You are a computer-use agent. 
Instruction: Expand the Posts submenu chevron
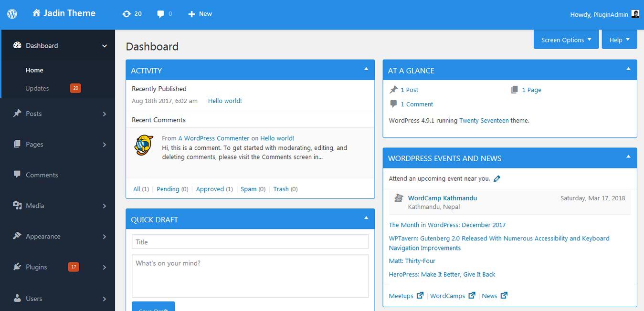pyautogui.click(x=105, y=114)
